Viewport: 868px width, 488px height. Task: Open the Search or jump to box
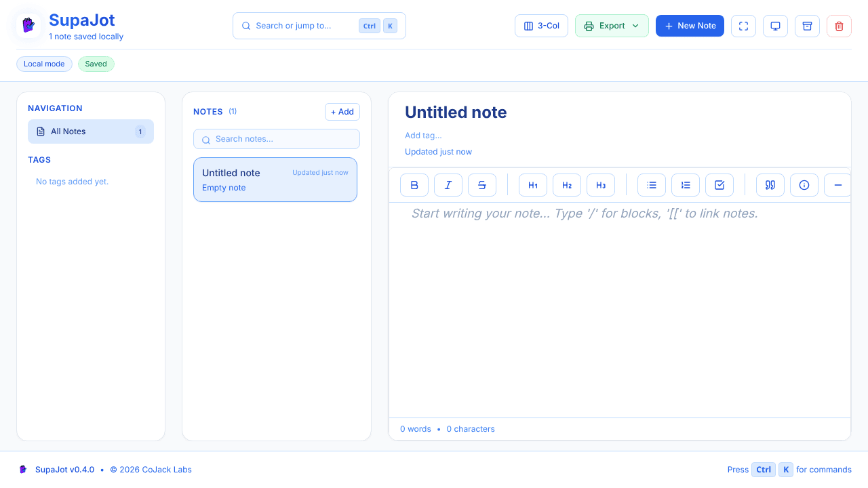tap(319, 26)
